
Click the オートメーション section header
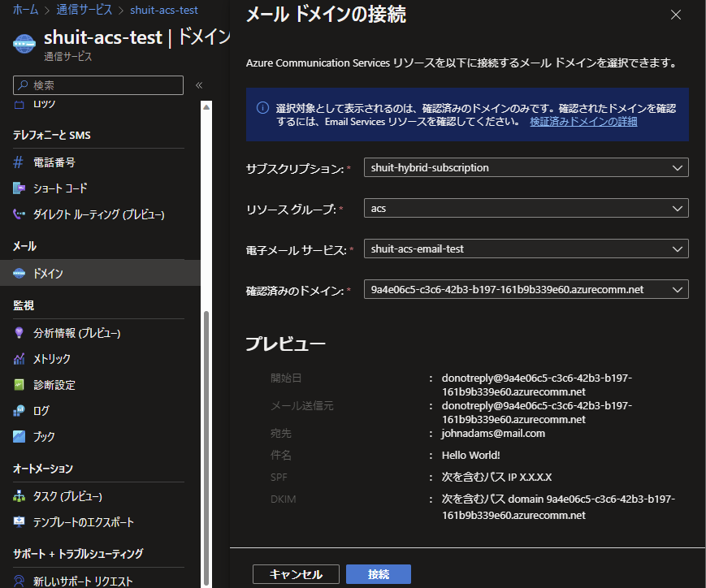pos(43,469)
